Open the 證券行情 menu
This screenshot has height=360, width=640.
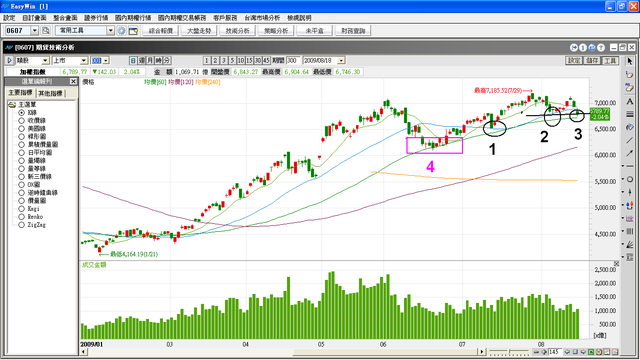[x=96, y=18]
